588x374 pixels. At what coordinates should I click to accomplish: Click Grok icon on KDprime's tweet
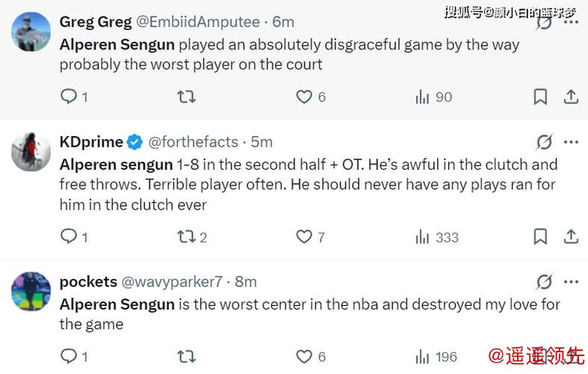[545, 141]
